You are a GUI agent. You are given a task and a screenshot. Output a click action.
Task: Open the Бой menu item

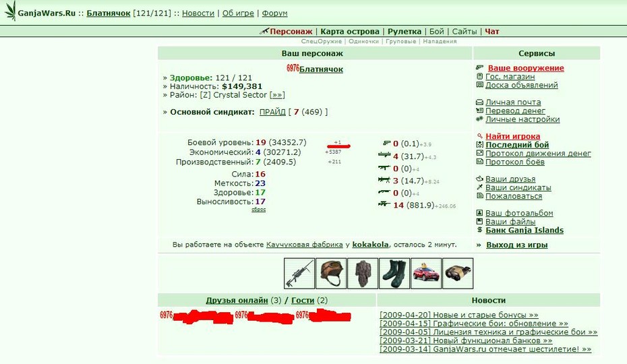point(437,31)
